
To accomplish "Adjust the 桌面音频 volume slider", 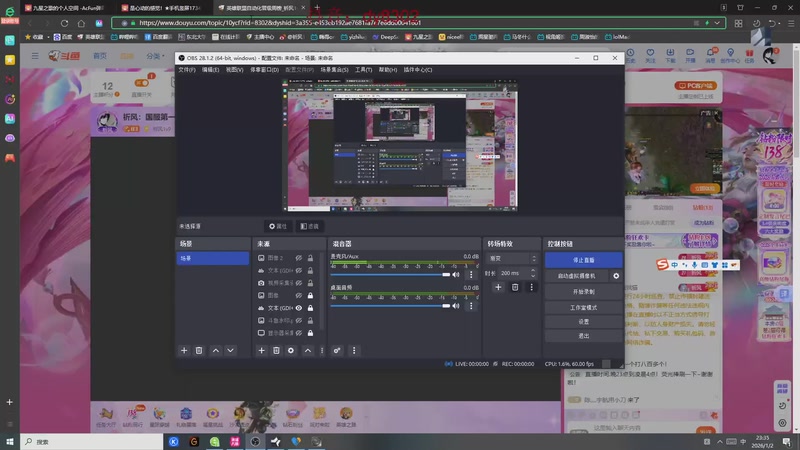I will tap(390, 306).
